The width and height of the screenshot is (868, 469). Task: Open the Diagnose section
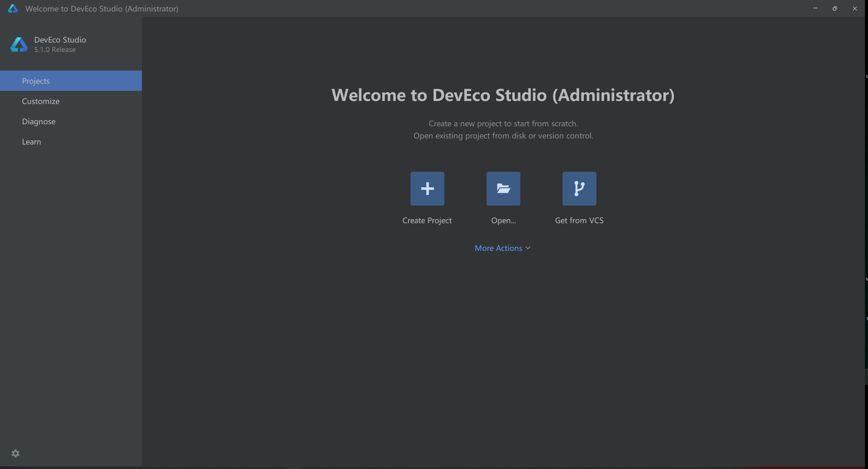tap(39, 122)
